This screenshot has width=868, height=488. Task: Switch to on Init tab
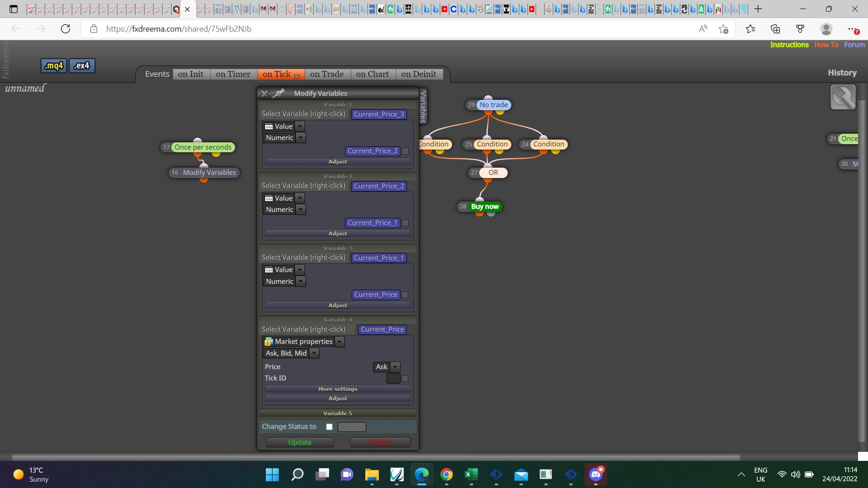pos(190,74)
